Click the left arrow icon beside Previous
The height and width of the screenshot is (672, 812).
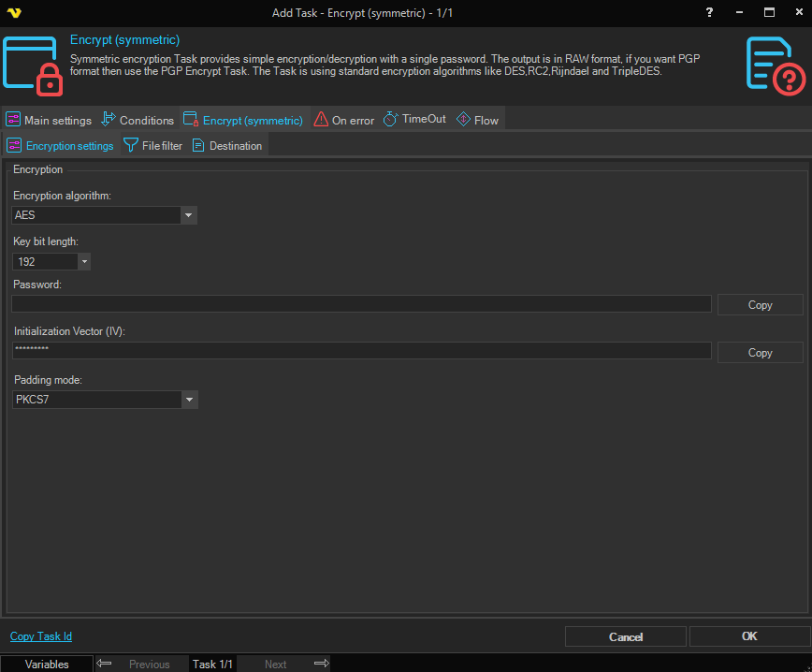105,664
